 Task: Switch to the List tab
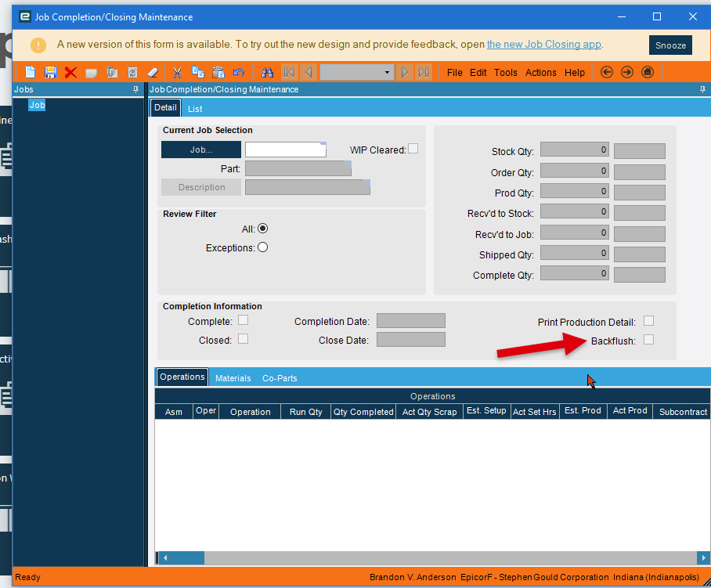point(195,109)
